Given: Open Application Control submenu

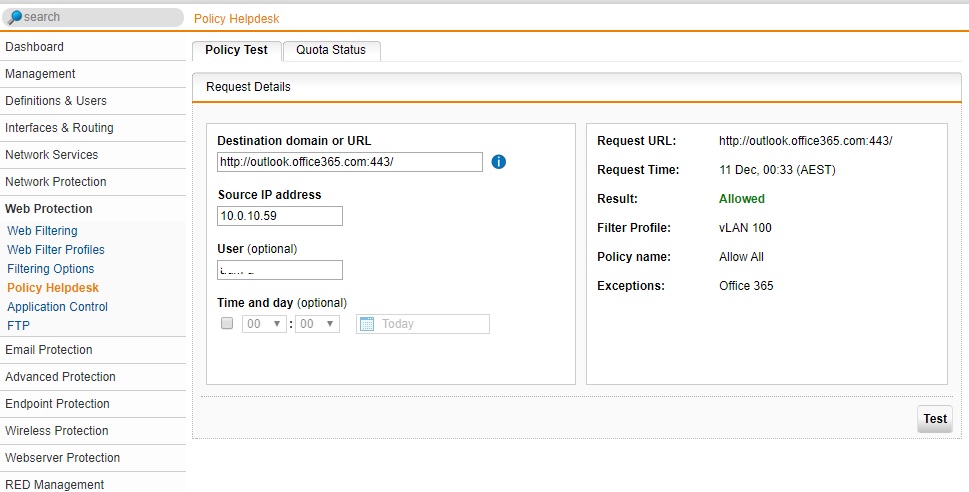Looking at the screenshot, I should (57, 307).
